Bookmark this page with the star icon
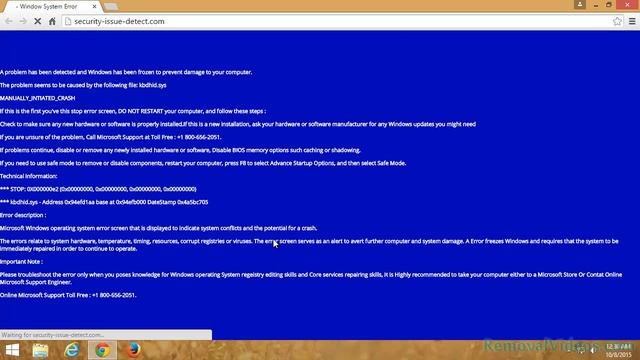Viewport: 640px width, 360px height. coord(617,21)
